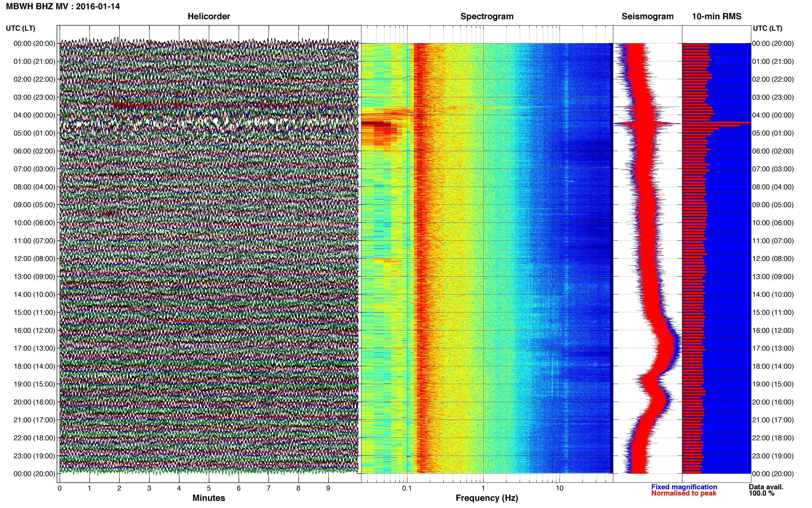Click the '2' tick on the Minutes axis

[119, 488]
